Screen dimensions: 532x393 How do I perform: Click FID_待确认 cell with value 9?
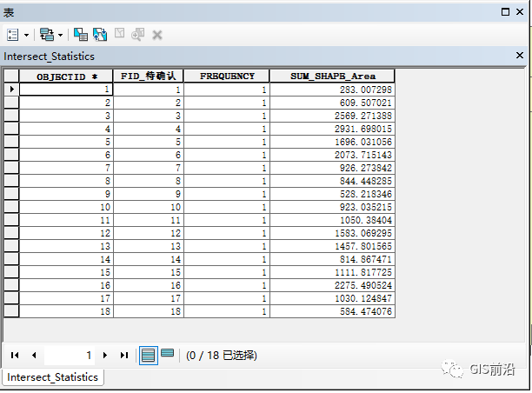tap(149, 194)
